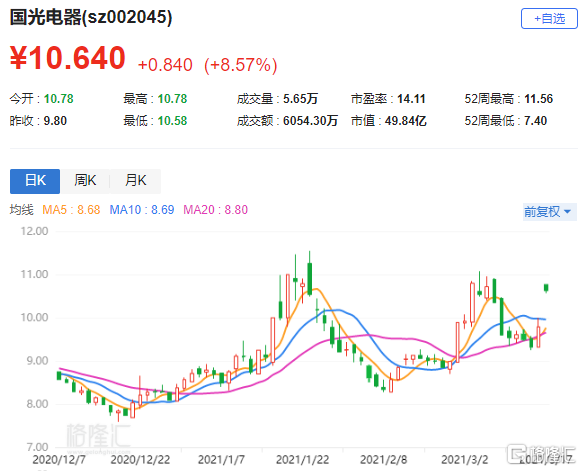
Task: Click the 9.00 y-axis label
Action: pyautogui.click(x=37, y=361)
